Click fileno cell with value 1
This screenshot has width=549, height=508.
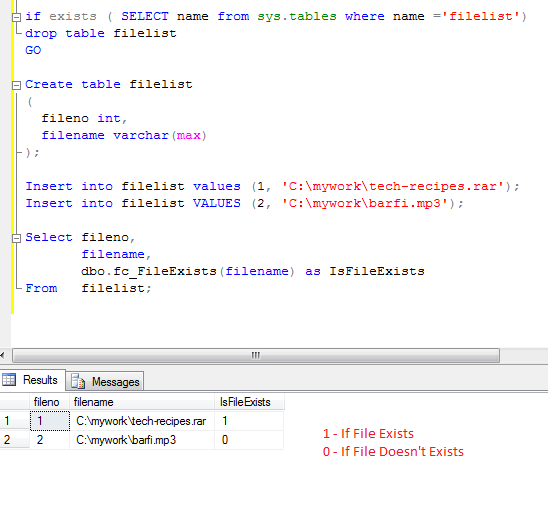(50, 421)
